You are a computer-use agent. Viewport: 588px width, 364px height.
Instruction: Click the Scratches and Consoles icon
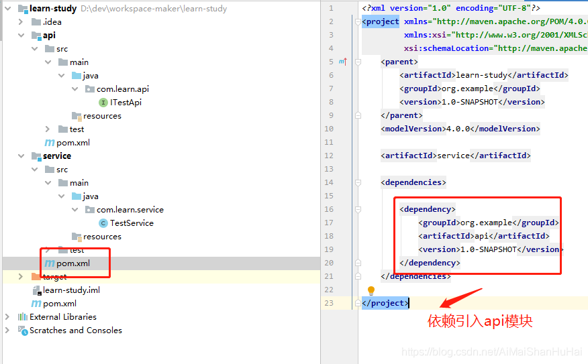[x=23, y=330]
